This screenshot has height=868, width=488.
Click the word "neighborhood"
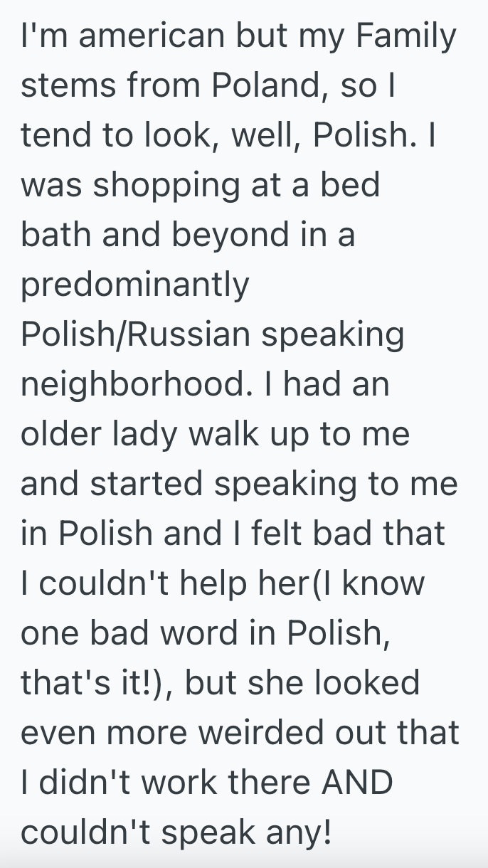(132, 385)
